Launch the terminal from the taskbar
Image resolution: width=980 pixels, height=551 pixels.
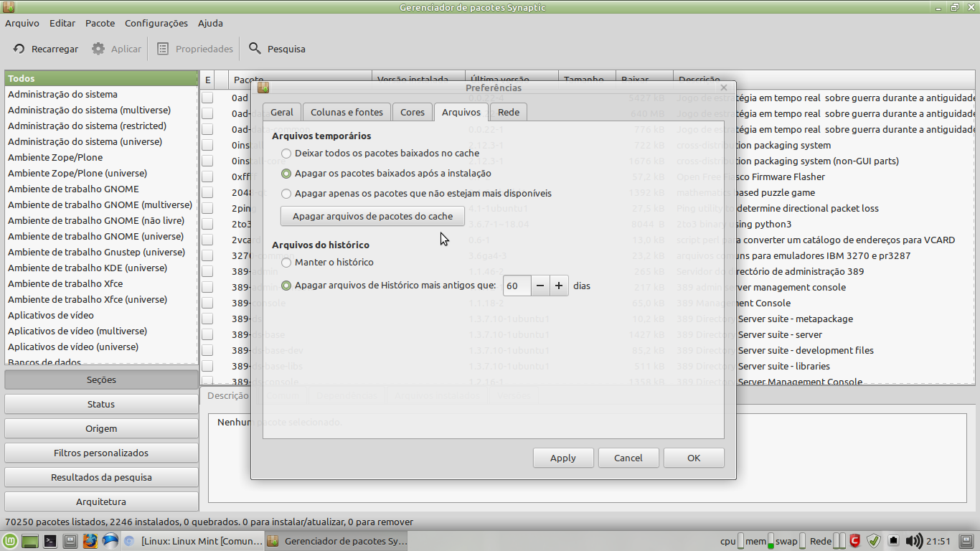(x=50, y=541)
